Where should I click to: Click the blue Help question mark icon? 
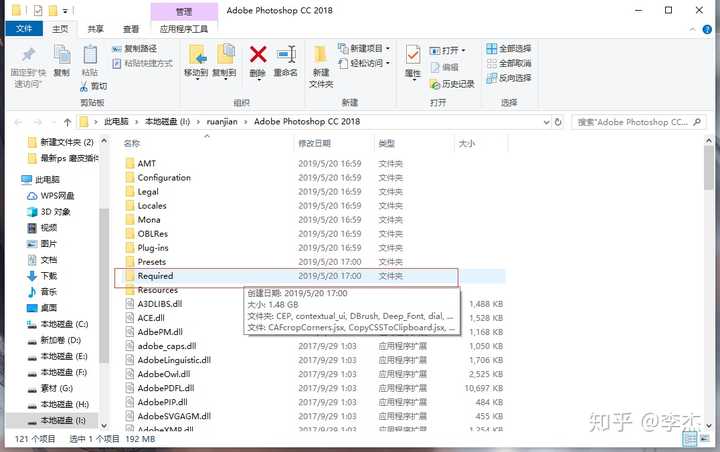pos(707,29)
